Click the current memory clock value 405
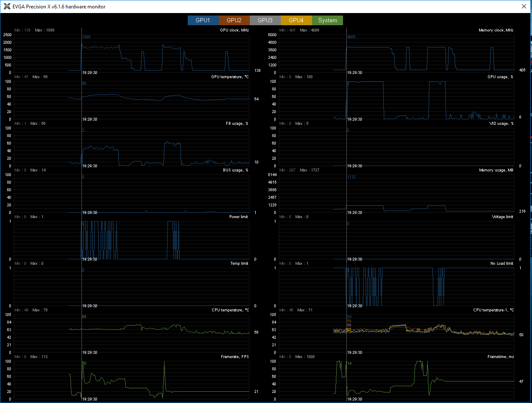Screen dimensions: 532x403 (522, 70)
